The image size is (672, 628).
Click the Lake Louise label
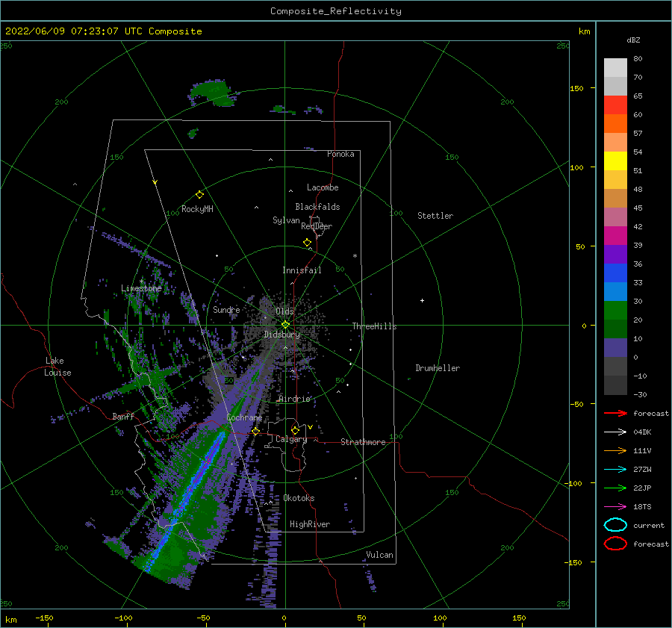click(x=57, y=367)
